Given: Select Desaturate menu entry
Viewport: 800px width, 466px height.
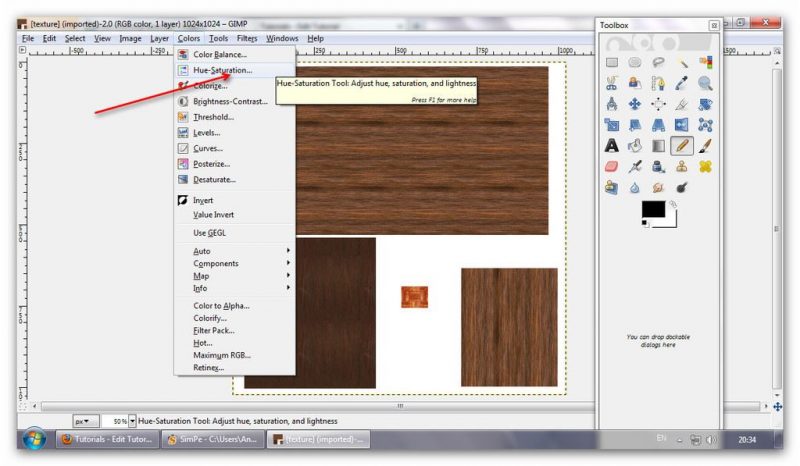Looking at the screenshot, I should click(x=235, y=180).
